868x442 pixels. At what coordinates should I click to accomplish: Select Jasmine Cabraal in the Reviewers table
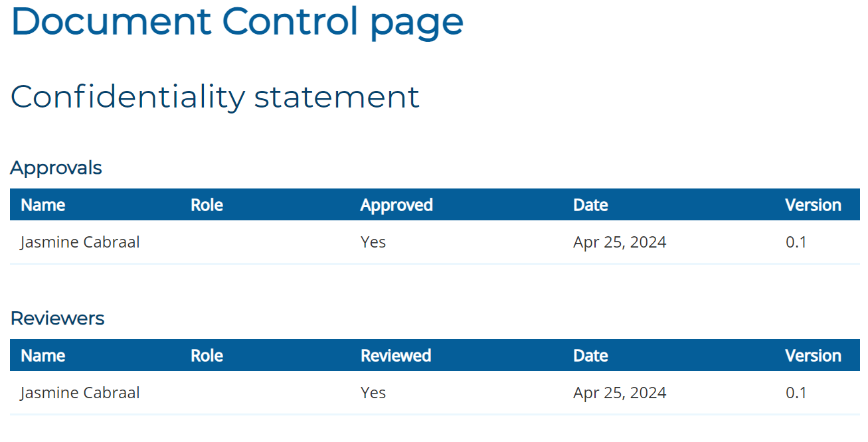coord(80,393)
